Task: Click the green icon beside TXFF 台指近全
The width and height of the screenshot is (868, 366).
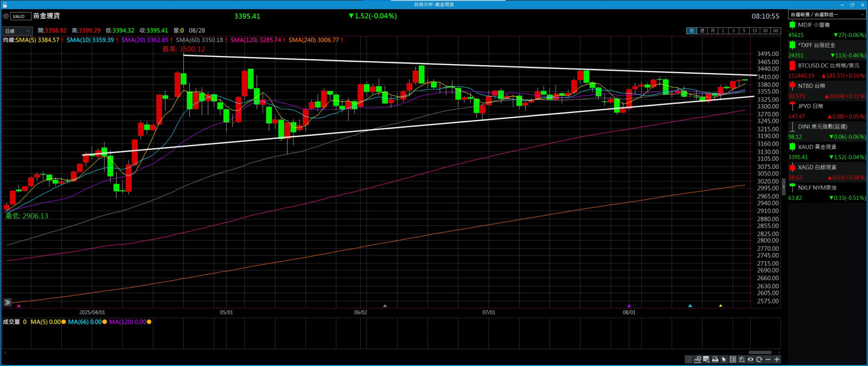Action: (x=792, y=45)
